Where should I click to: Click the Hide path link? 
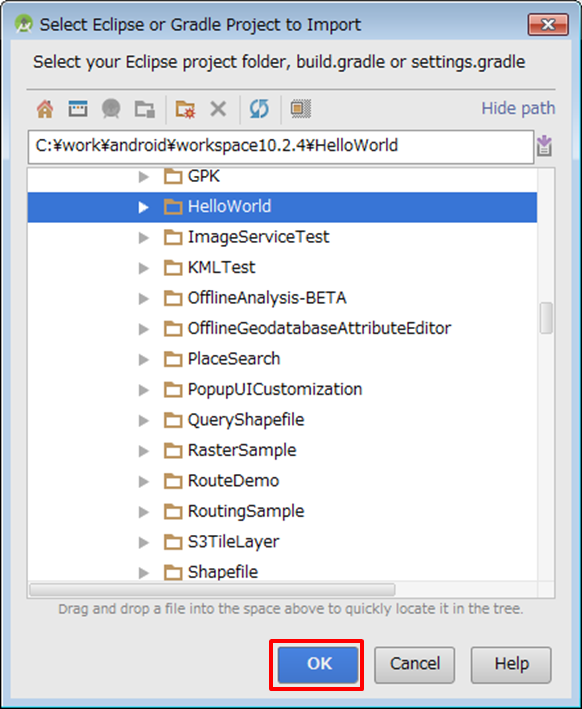click(518, 109)
